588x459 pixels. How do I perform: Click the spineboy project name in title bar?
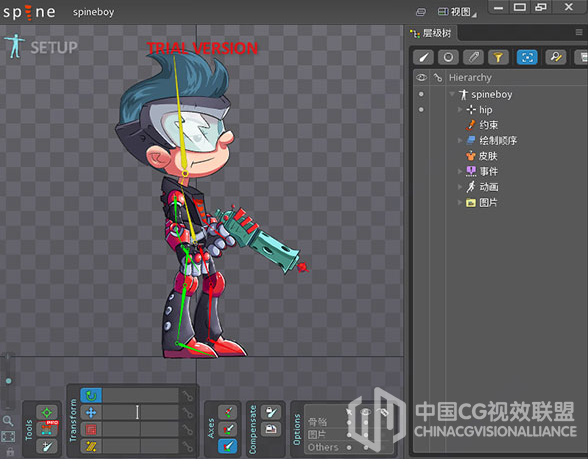pyautogui.click(x=93, y=12)
